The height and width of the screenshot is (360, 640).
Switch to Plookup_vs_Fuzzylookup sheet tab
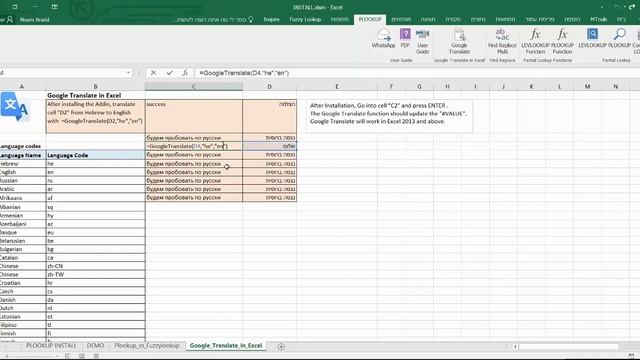coord(147,345)
